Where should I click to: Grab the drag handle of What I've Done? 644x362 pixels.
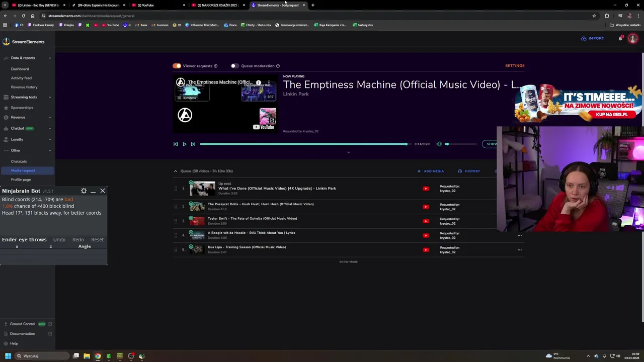click(x=176, y=189)
